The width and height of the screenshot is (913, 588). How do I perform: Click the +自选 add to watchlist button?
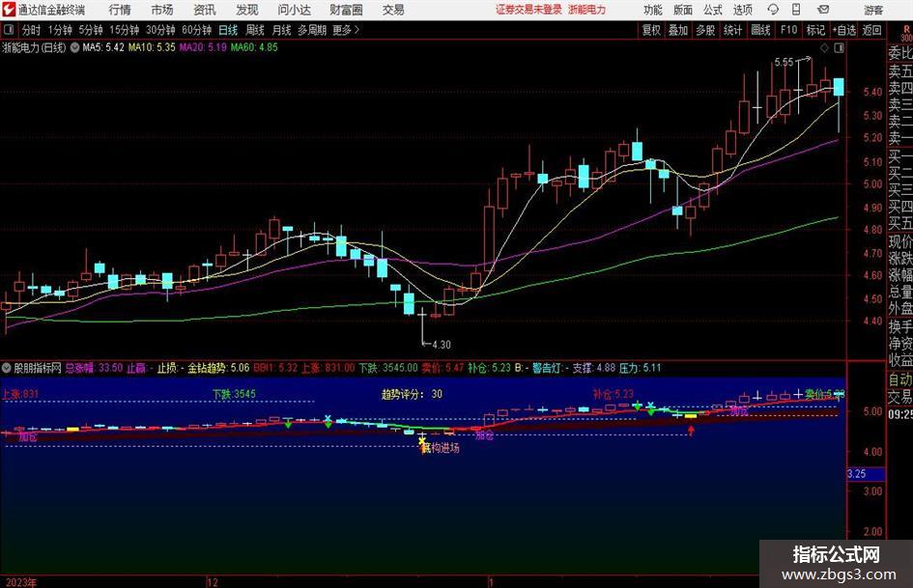coord(844,30)
